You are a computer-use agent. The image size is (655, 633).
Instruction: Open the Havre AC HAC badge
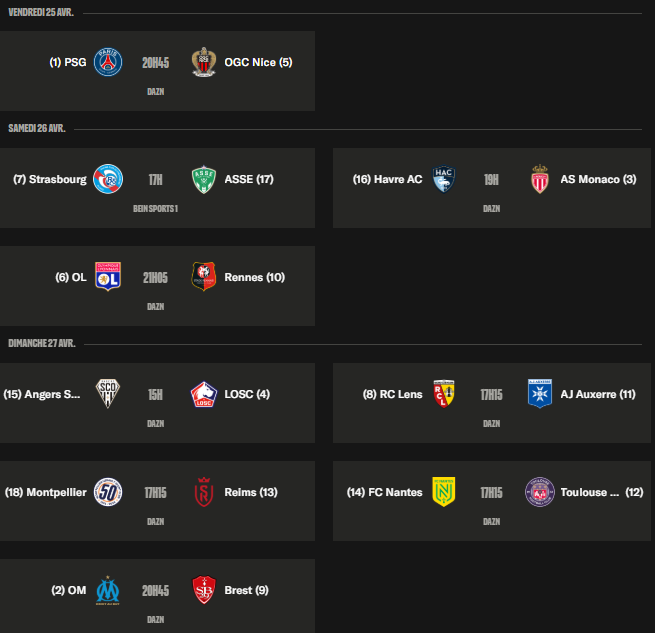pos(444,179)
